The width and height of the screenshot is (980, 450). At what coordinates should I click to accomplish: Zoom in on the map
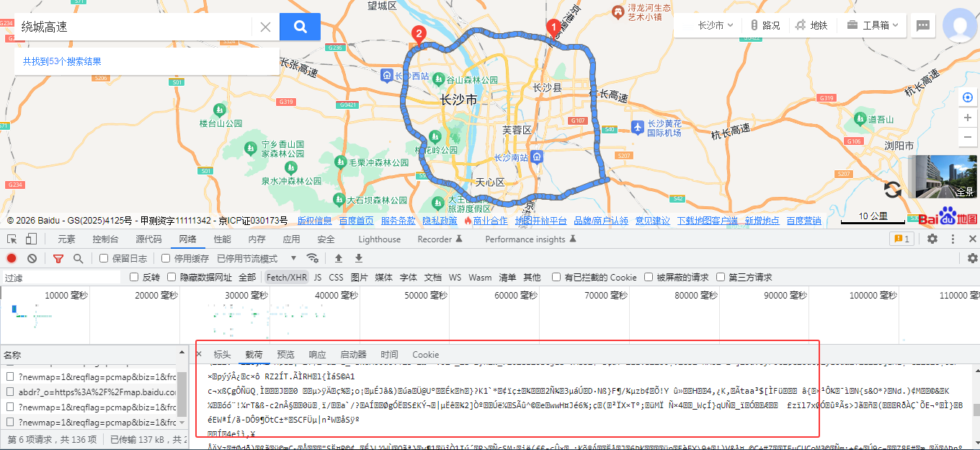click(x=968, y=118)
